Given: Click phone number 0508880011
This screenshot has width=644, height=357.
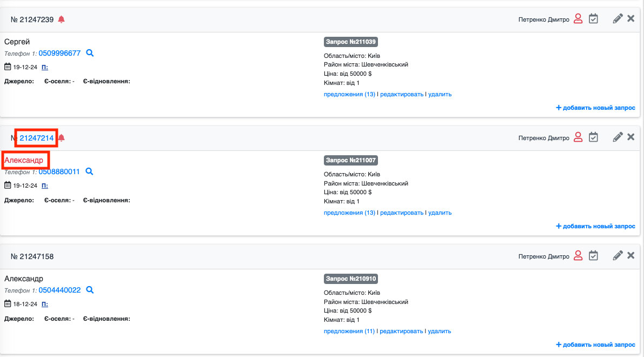Looking at the screenshot, I should coord(59,171).
